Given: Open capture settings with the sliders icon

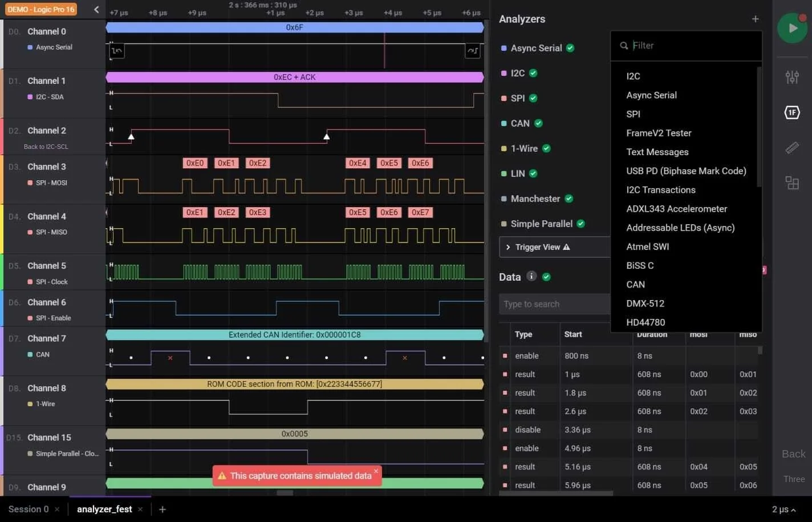Looking at the screenshot, I should [x=792, y=78].
